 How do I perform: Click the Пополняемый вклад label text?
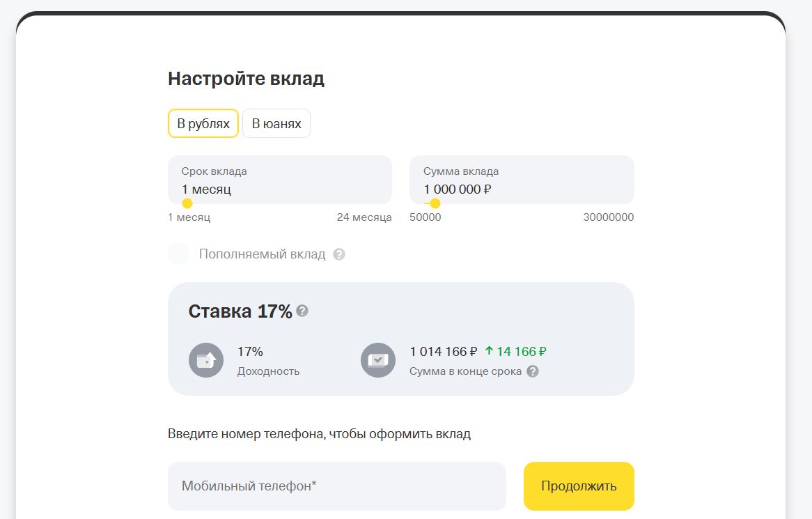pos(262,254)
